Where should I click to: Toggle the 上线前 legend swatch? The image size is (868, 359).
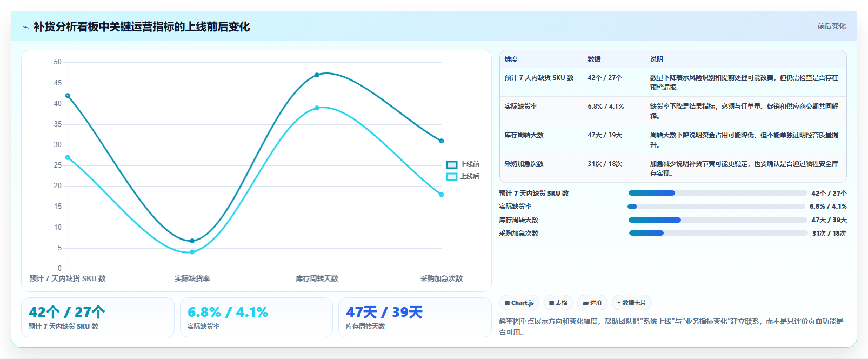(x=452, y=164)
